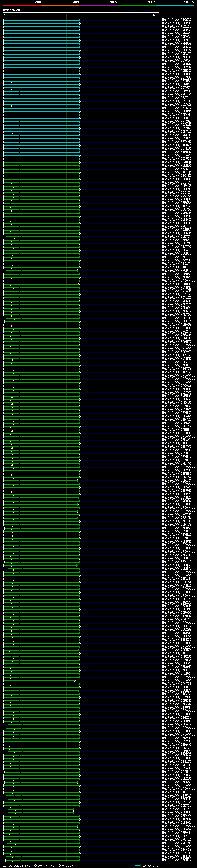Screen dimensions: 197x868
Task: Open hit UniRef100_B9RAV8
Action: (x=177, y=33)
